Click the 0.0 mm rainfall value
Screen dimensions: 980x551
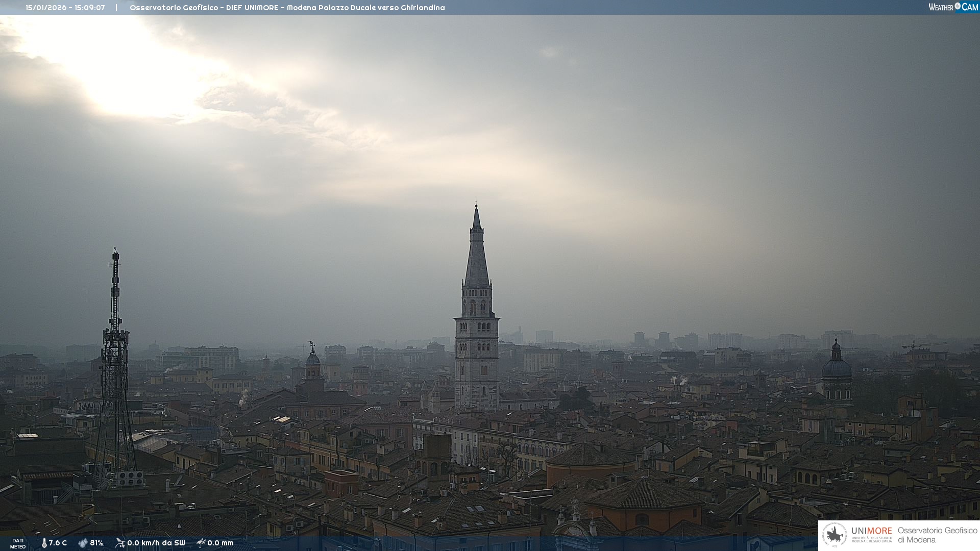click(220, 543)
